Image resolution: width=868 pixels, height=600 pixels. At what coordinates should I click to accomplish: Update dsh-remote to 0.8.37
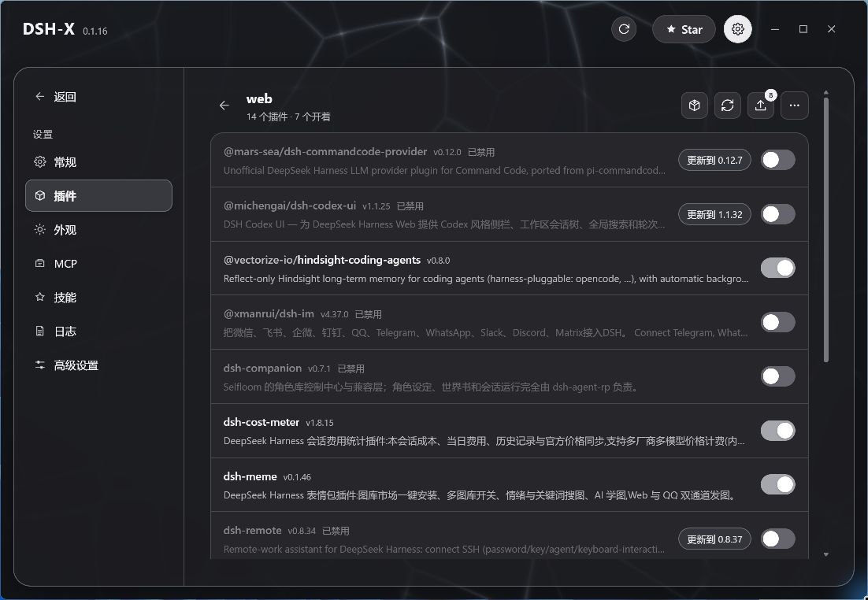click(714, 539)
